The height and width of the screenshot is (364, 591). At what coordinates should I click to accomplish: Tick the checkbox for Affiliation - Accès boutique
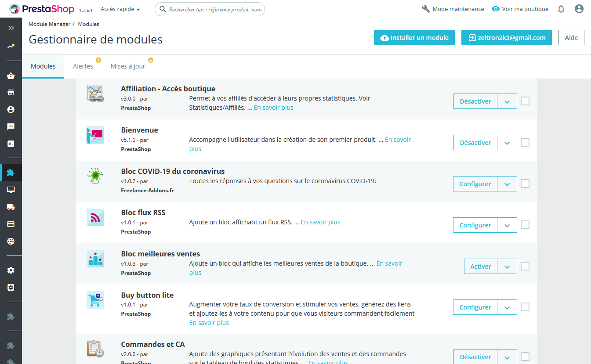click(x=525, y=101)
